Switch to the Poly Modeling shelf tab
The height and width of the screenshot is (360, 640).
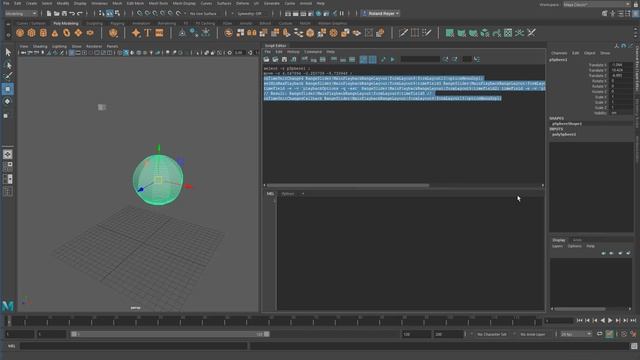66,23
